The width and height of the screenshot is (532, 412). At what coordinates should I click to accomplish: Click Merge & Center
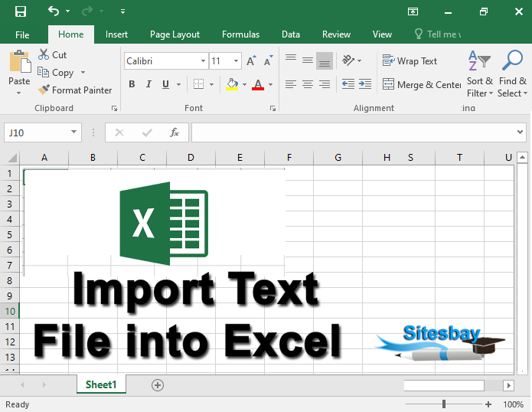click(422, 84)
